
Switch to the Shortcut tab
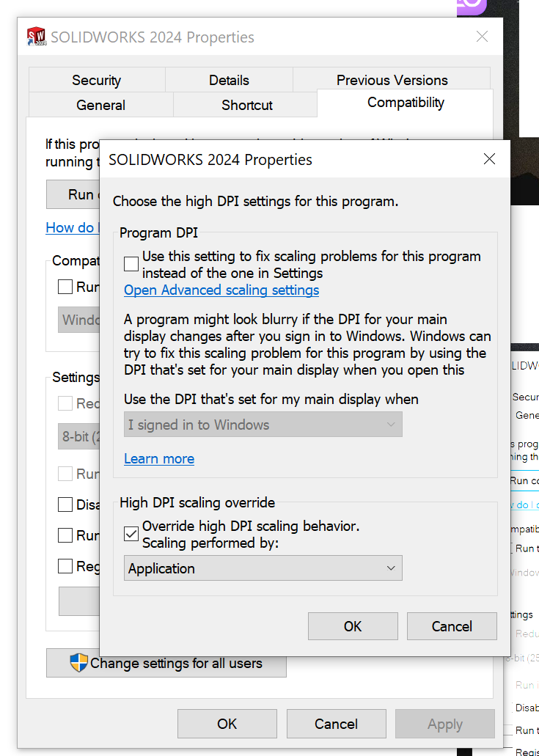246,105
